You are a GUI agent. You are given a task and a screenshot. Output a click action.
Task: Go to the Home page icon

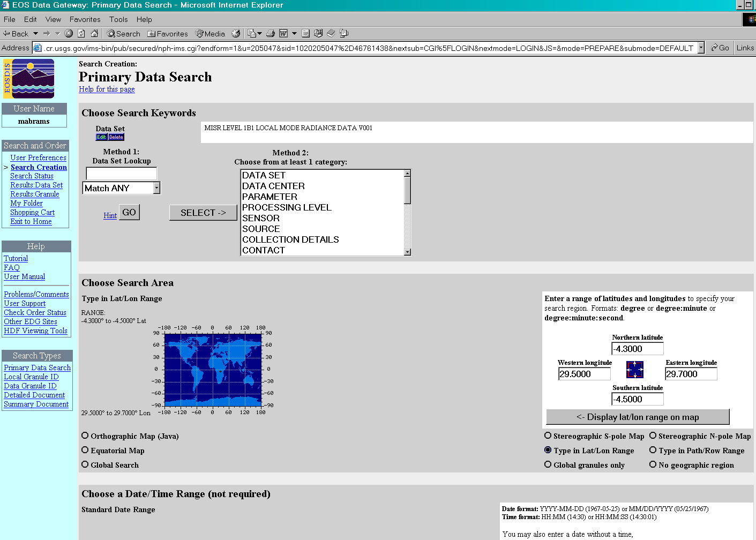coord(94,33)
